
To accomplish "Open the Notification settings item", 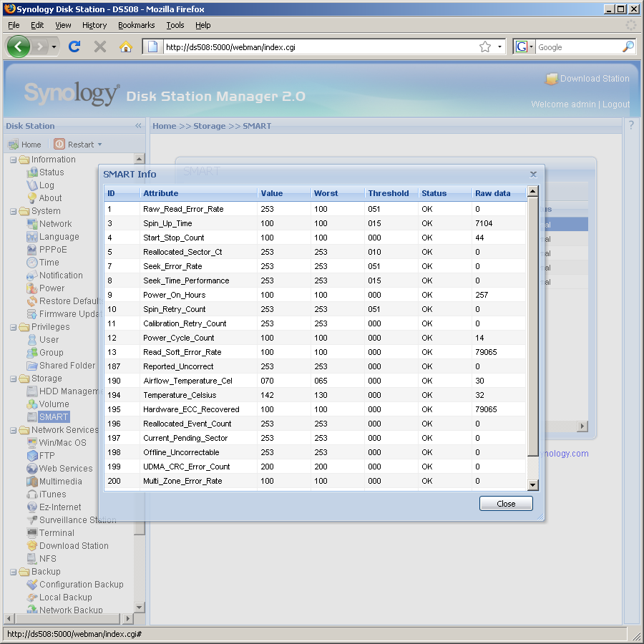I will 61,275.
